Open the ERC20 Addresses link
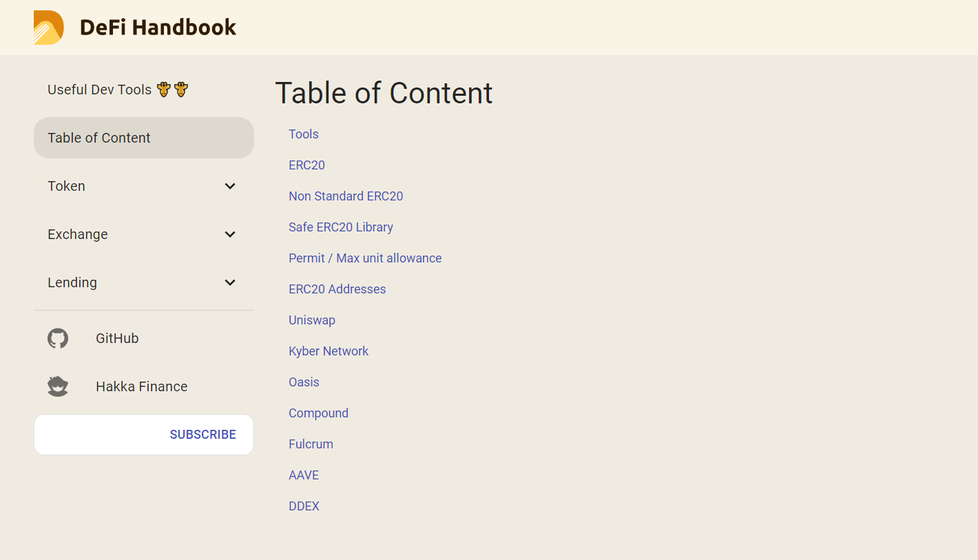 pyautogui.click(x=337, y=289)
